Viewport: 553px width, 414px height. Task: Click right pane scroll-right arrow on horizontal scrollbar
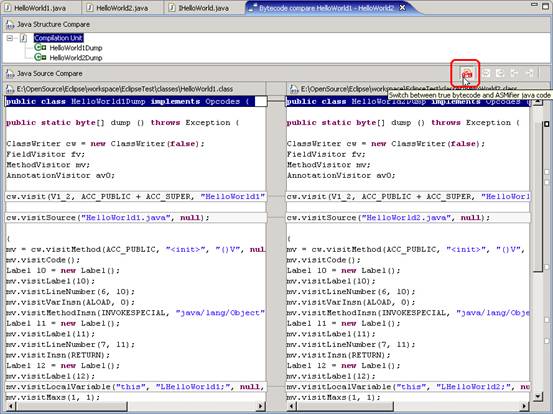click(524, 406)
